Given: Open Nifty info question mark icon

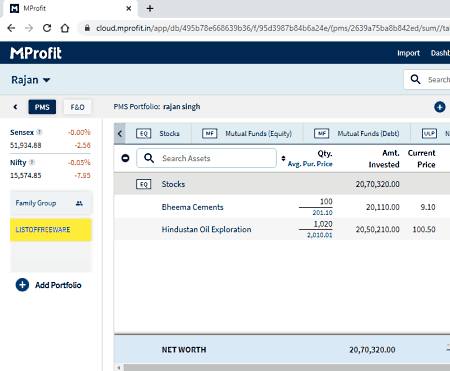Looking at the screenshot, I should click(32, 162).
